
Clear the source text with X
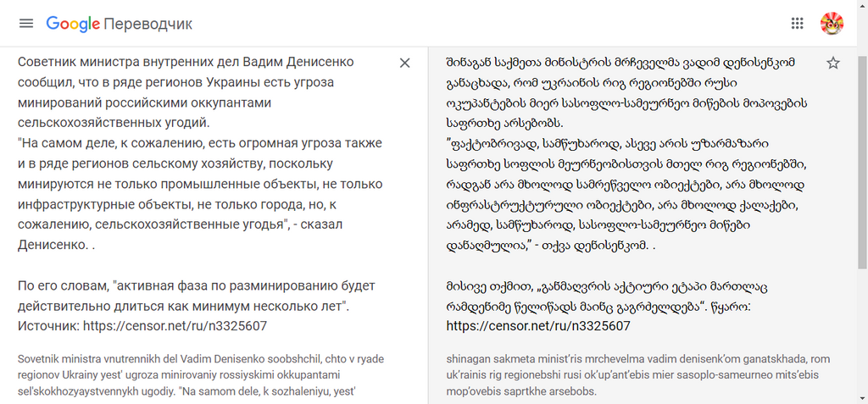404,63
